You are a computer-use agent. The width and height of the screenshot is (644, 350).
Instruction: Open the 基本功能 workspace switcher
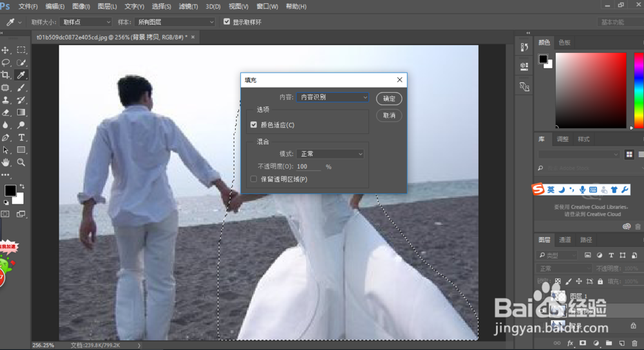click(x=620, y=22)
